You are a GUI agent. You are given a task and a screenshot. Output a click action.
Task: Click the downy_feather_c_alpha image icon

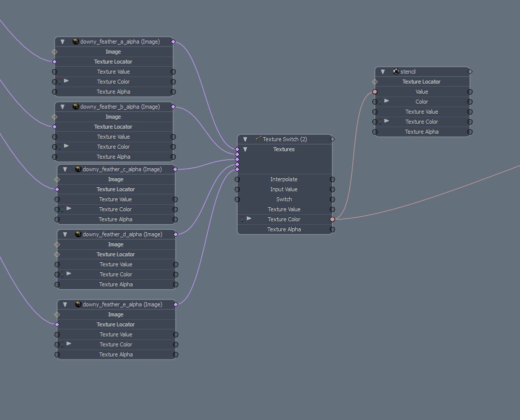78,169
